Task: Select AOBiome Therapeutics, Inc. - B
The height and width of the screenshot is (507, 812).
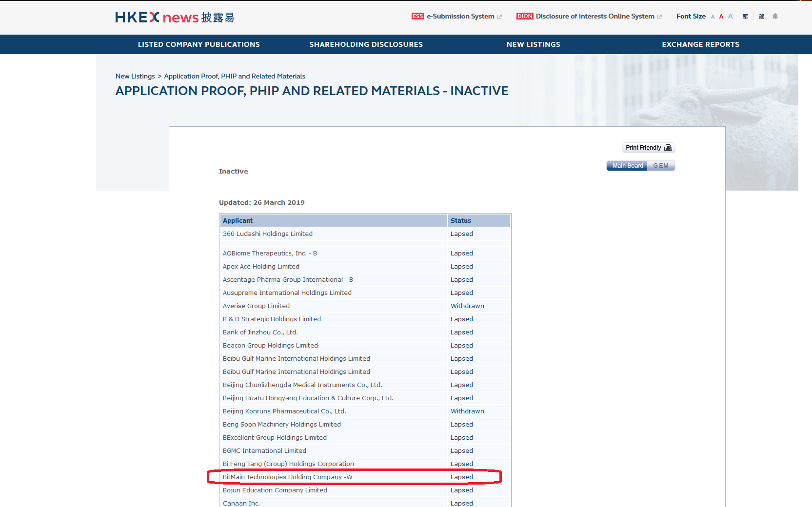Action: click(x=270, y=253)
